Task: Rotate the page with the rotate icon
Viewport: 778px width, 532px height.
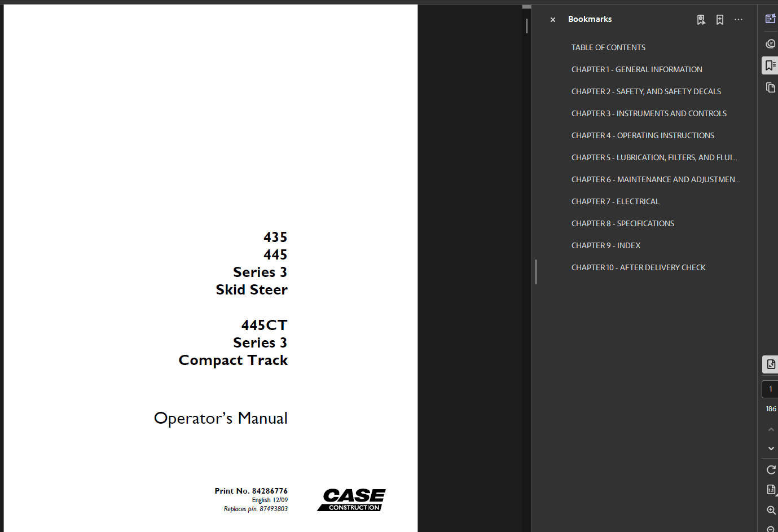Action: point(771,470)
